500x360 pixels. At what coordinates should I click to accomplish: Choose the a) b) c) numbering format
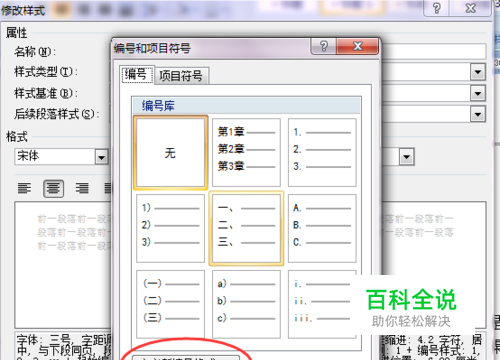(246, 304)
